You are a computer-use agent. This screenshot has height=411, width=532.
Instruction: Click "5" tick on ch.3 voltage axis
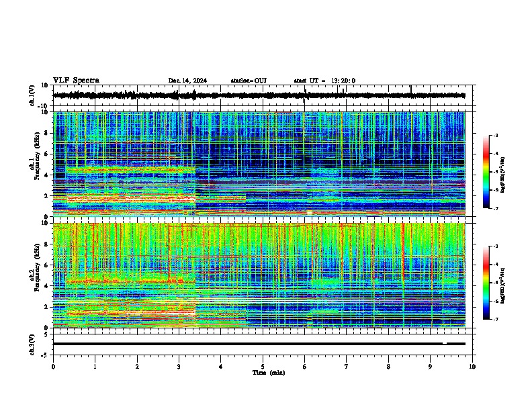click(46, 334)
